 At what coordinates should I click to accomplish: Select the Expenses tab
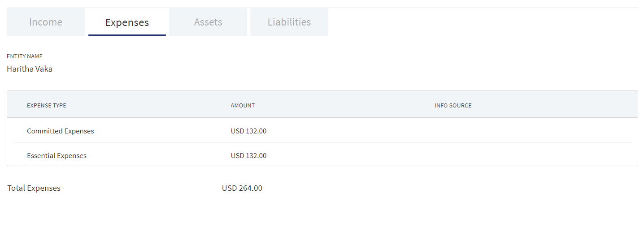point(127,22)
